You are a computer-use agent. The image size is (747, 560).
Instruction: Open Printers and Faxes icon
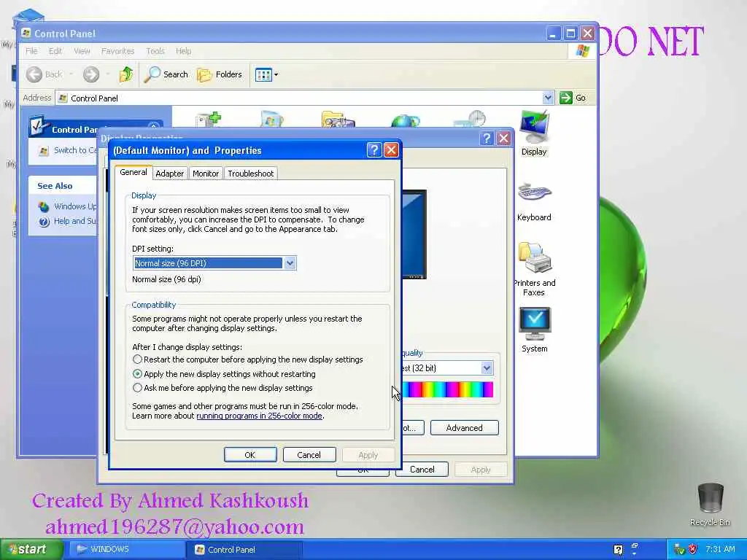coord(534,269)
